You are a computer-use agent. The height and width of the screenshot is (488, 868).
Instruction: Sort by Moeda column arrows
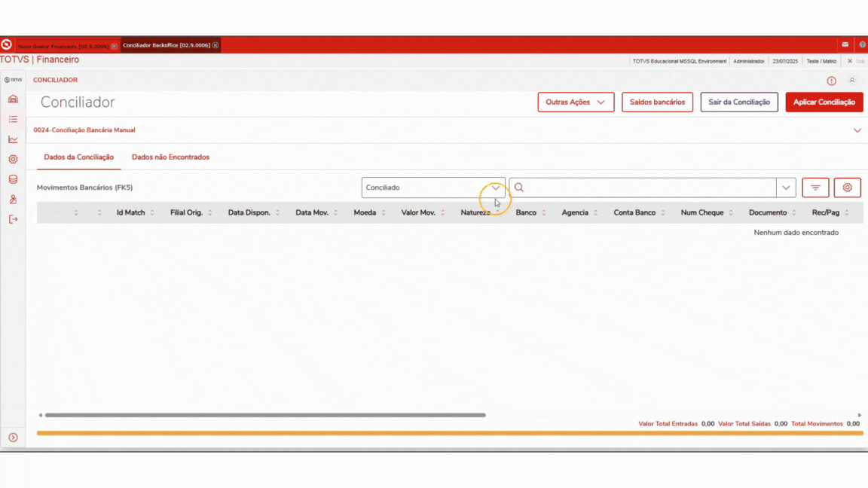pos(383,212)
